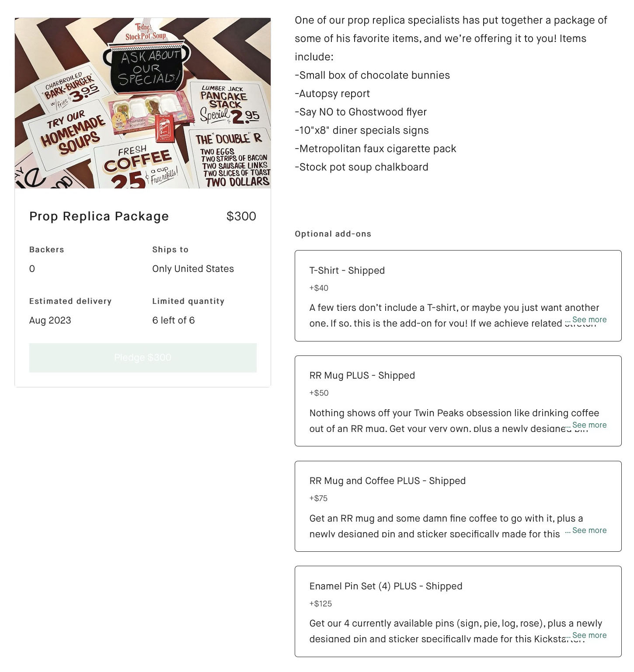Select the RR Mug PLUS - Shipped title
634x672 pixels.
362,376
